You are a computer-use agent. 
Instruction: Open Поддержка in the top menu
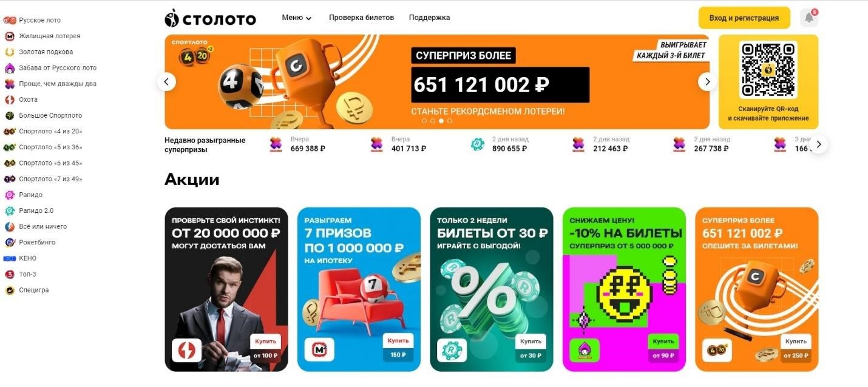(429, 18)
